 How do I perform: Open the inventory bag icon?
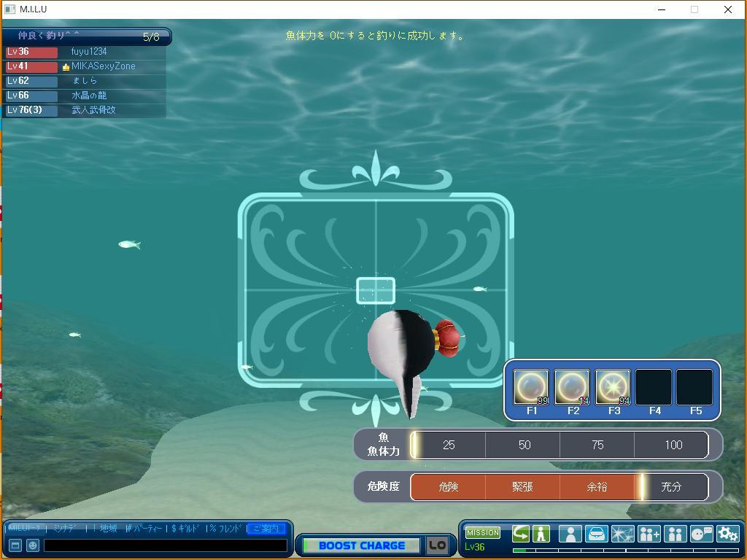596,534
